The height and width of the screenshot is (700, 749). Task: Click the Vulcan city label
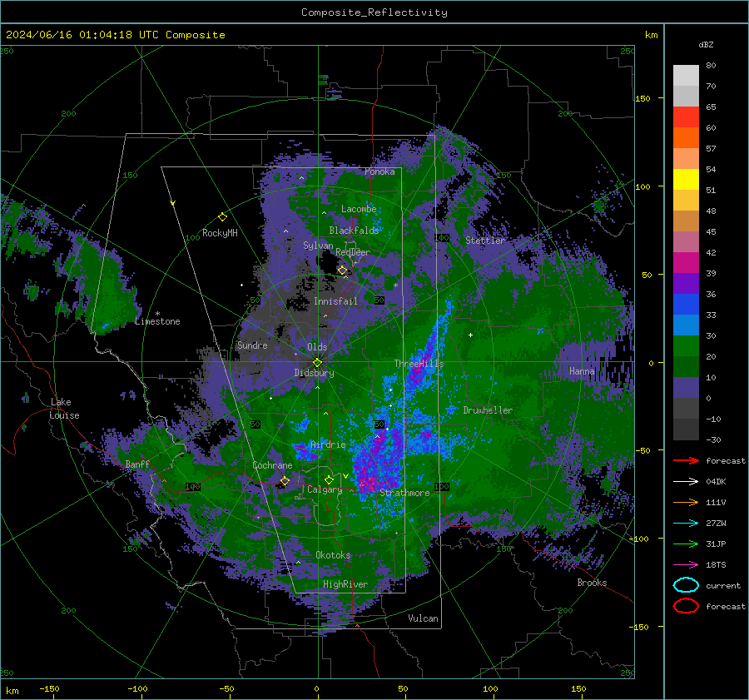[423, 618]
